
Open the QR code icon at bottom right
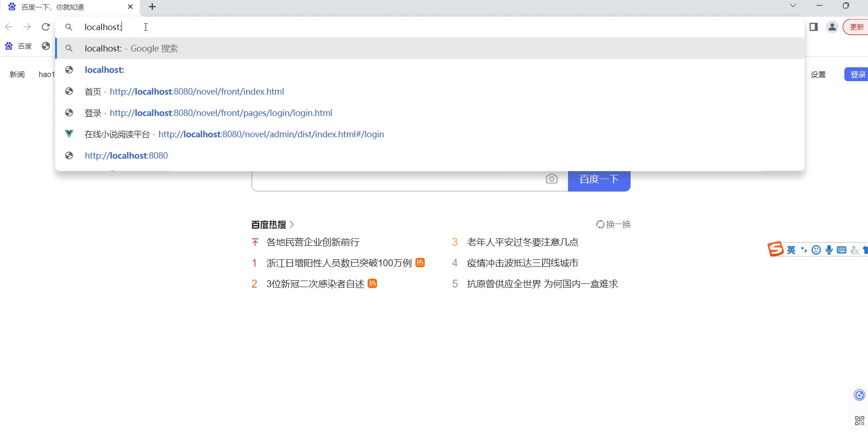point(860,421)
